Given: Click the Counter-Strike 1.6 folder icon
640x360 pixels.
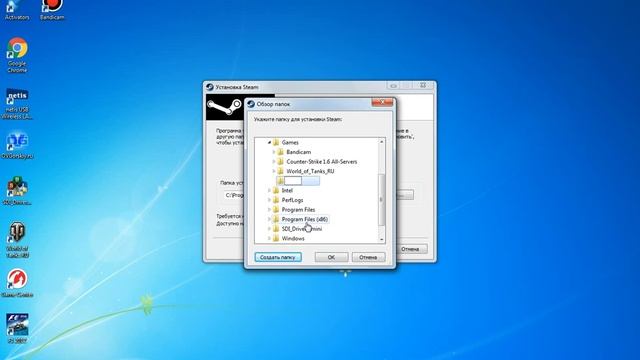Looking at the screenshot, I should pos(280,162).
